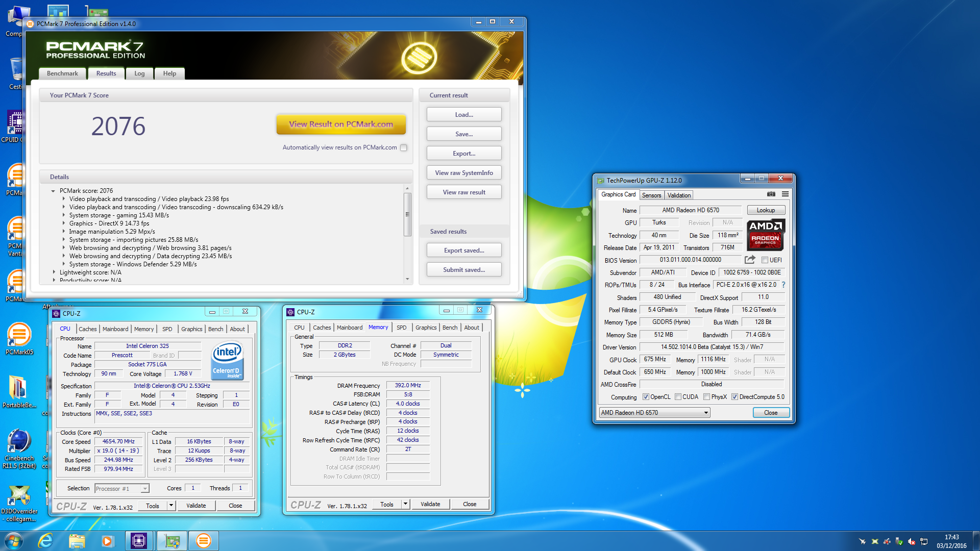
Task: Click the Submit saved... button
Action: click(x=464, y=270)
